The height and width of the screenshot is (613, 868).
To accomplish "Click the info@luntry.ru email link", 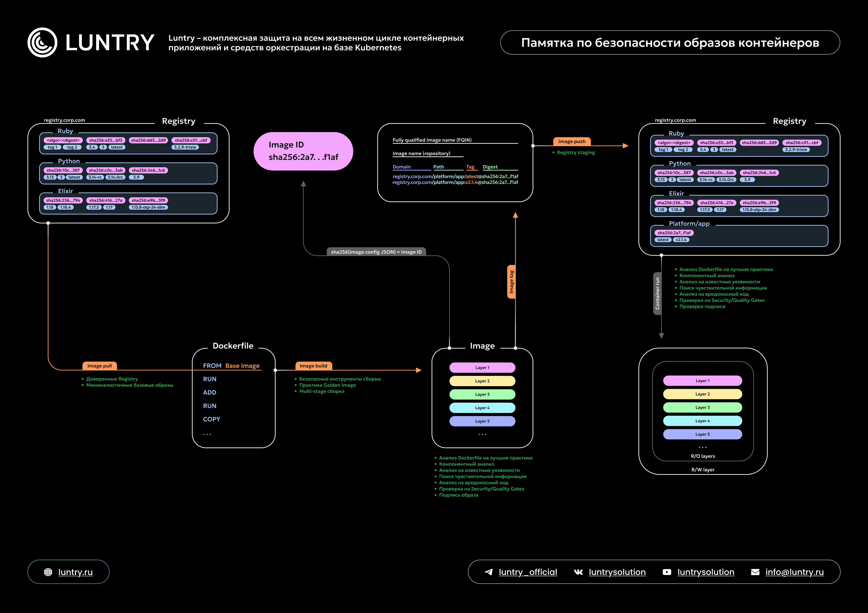I will click(795, 572).
